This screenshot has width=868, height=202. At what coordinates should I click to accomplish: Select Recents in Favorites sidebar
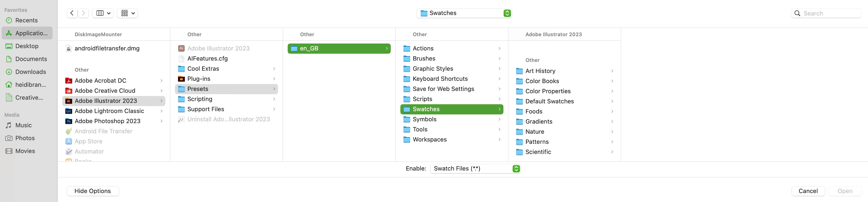click(x=26, y=20)
